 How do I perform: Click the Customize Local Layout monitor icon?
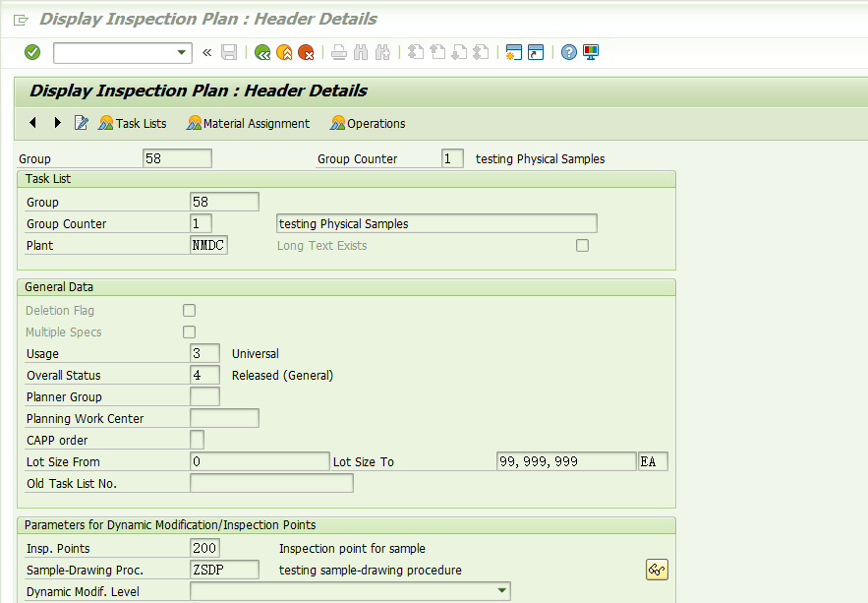(x=591, y=52)
